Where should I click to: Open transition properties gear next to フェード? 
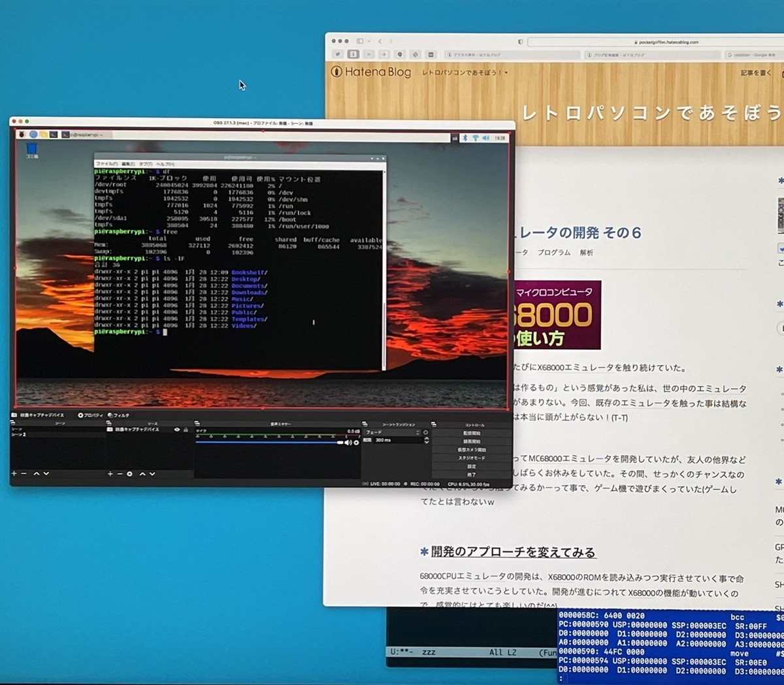pos(426,432)
